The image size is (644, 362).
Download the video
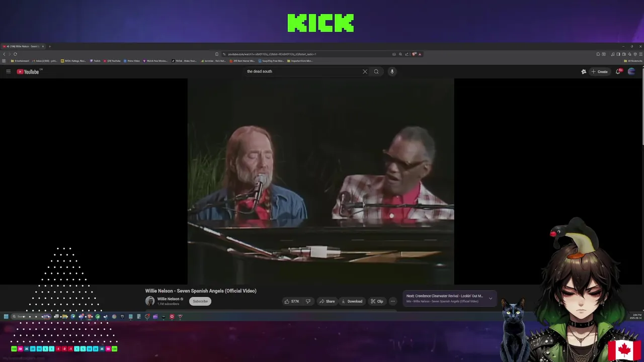352,301
